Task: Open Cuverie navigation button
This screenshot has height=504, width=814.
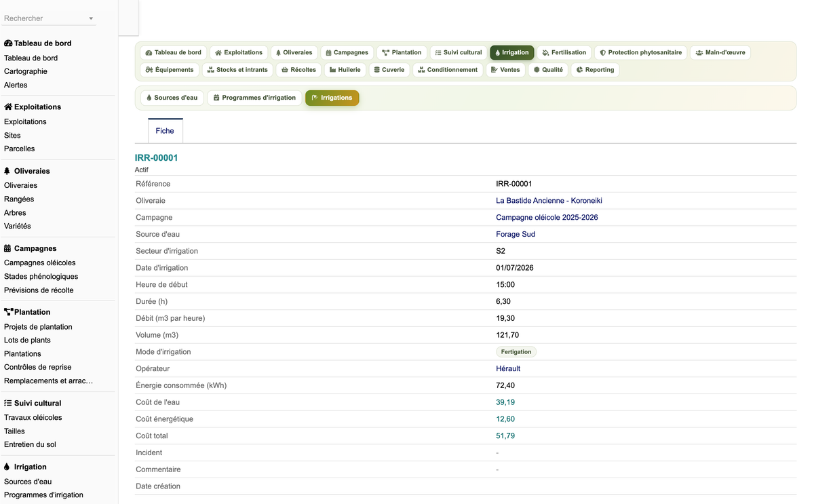Action: [389, 70]
